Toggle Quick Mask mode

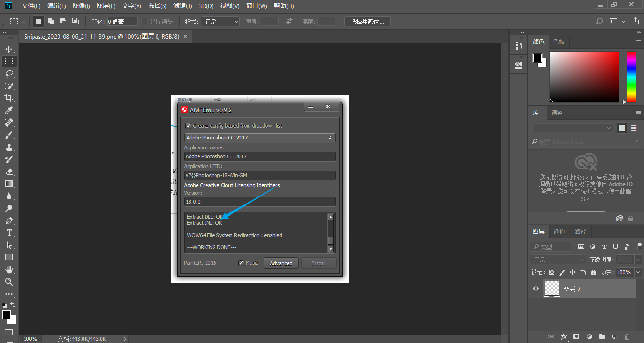(9, 333)
